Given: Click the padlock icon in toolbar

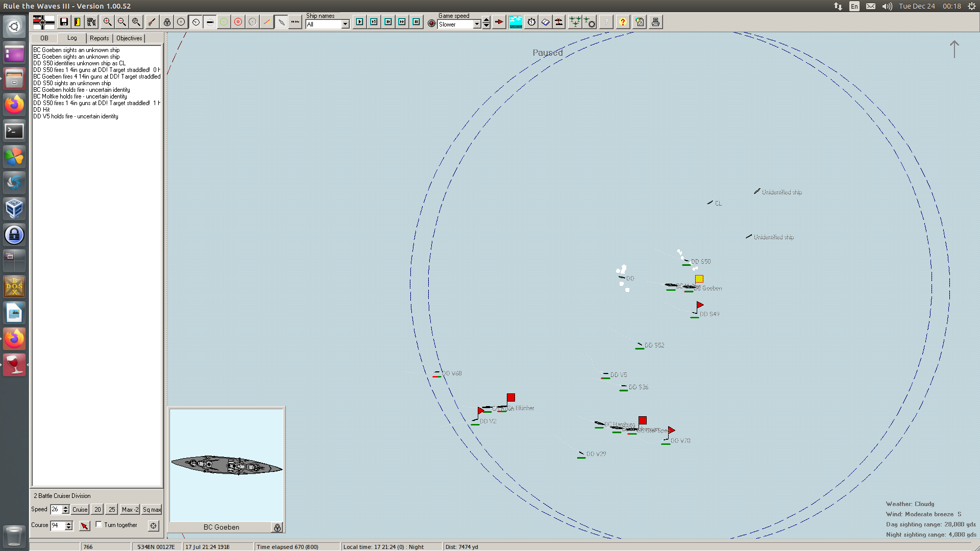Looking at the screenshot, I should coord(167,22).
